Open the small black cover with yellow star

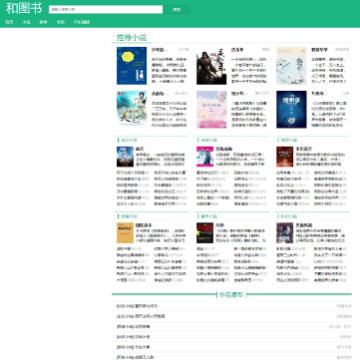[x=205, y=233]
